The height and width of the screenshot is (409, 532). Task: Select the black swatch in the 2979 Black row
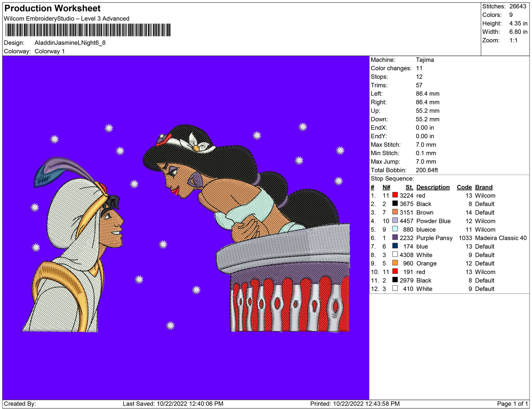[395, 280]
